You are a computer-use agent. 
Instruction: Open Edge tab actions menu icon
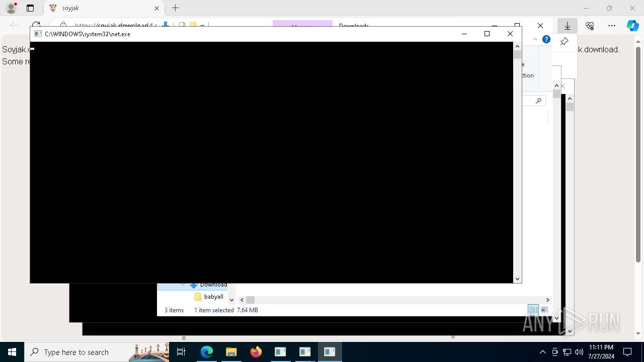coord(30,8)
